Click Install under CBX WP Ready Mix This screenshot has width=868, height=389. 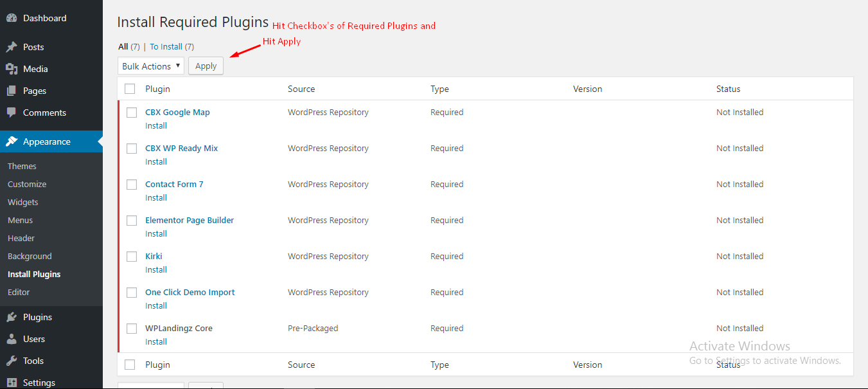156,161
